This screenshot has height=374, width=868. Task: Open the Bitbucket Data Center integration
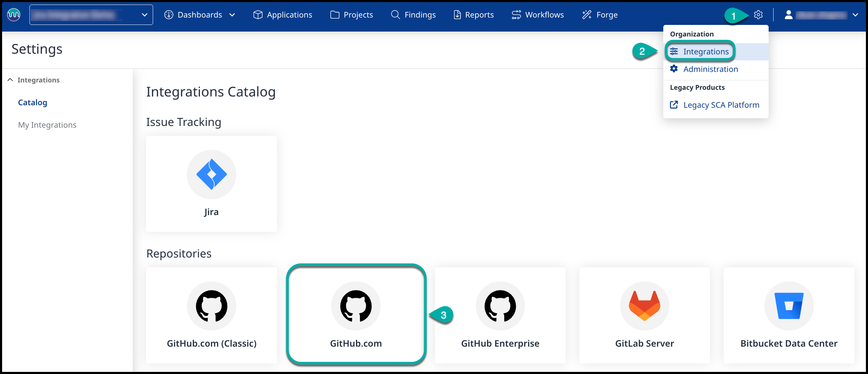click(x=789, y=315)
